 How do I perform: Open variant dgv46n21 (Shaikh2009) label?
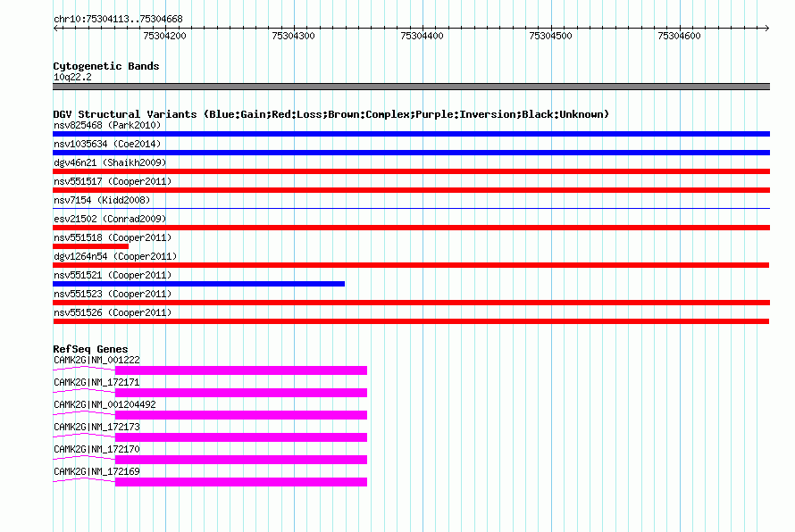coord(110,162)
